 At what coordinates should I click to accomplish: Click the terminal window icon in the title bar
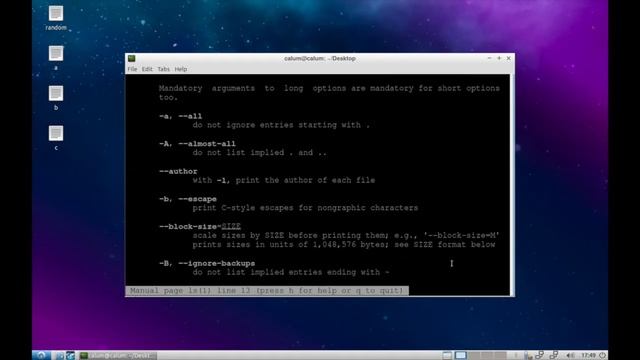coord(131,58)
